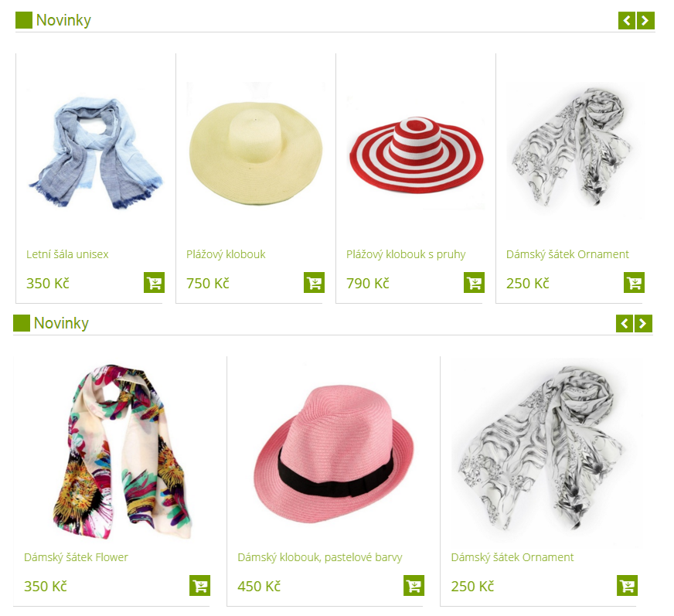View the pink fedora hat image

click(x=333, y=453)
